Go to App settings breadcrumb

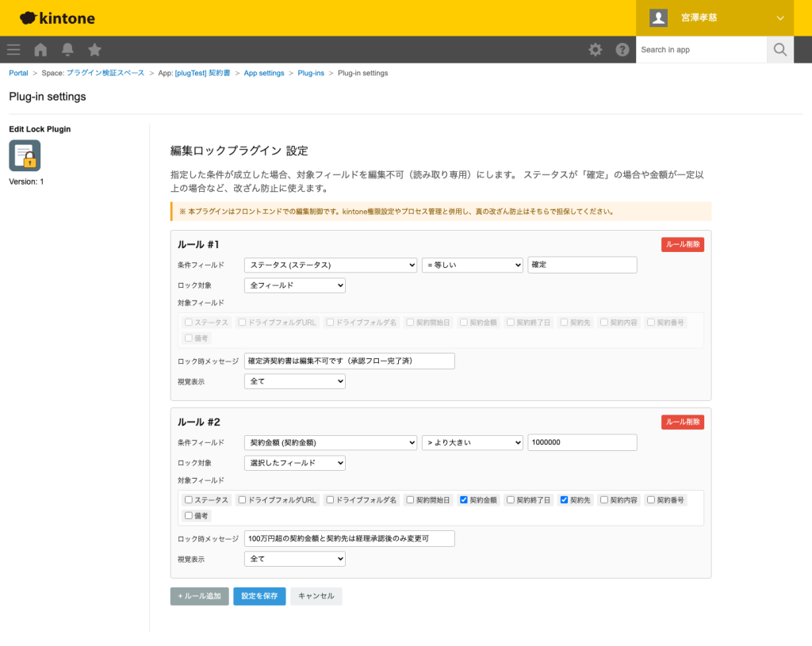pyautogui.click(x=263, y=73)
